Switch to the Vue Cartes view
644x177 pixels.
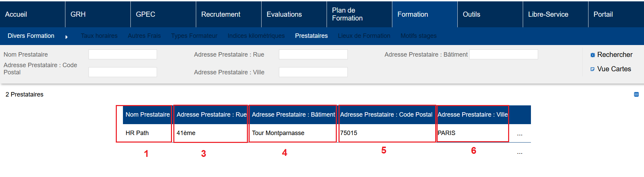pyautogui.click(x=614, y=69)
